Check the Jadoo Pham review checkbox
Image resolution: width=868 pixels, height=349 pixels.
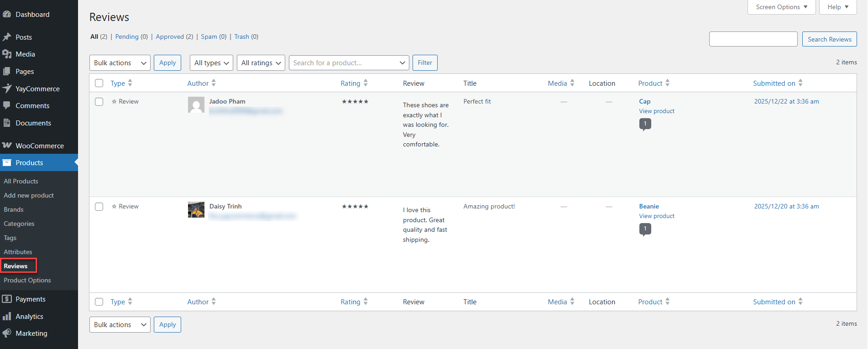coord(99,102)
